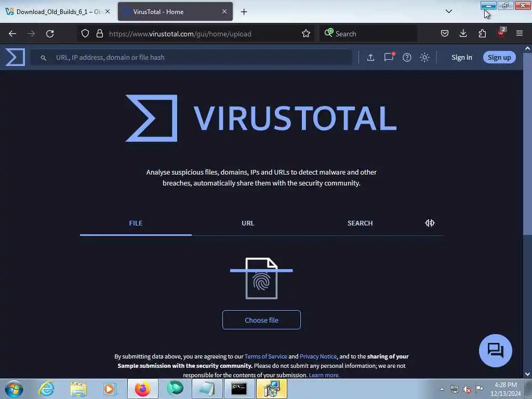532x399 pixels.
Task: Select the FILE tab
Action: pos(136,223)
